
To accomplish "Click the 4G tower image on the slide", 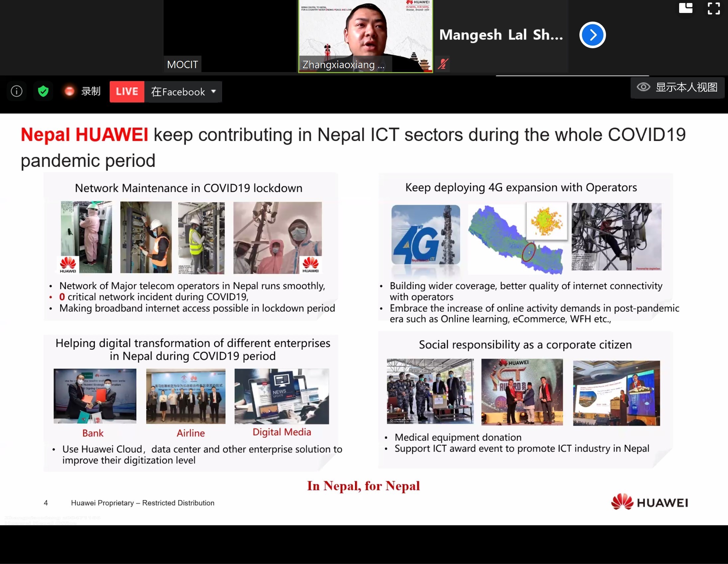I will point(426,235).
